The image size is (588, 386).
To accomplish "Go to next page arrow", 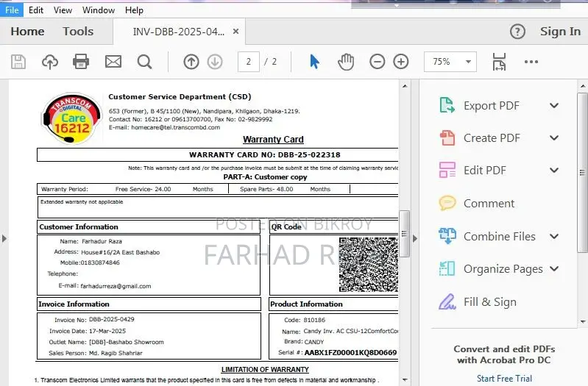I will tap(215, 62).
